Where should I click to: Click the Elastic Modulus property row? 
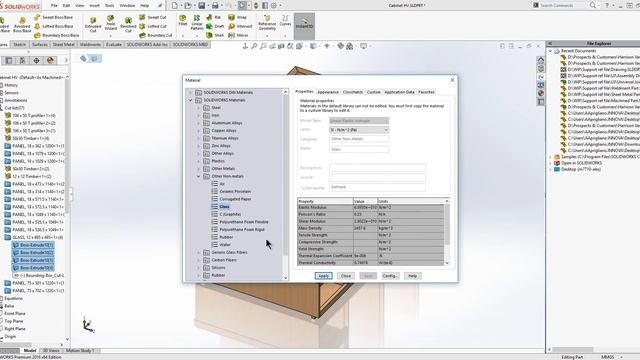pyautogui.click(x=371, y=207)
